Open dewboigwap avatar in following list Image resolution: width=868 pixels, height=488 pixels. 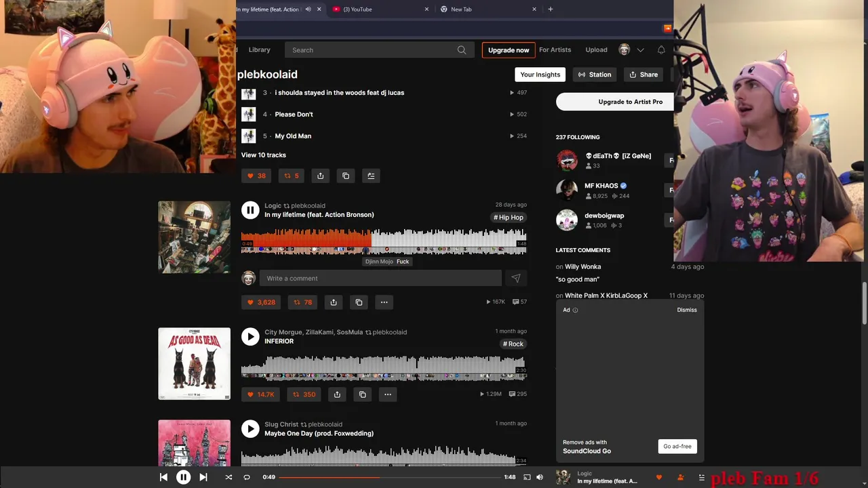point(567,220)
